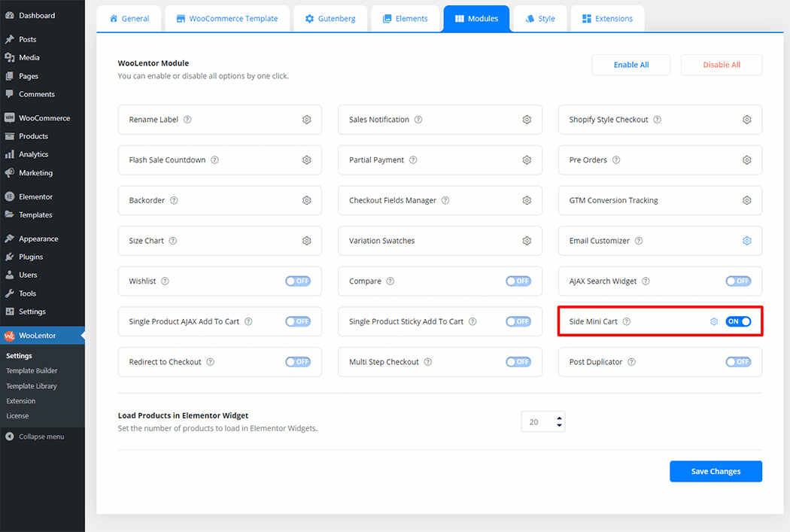
Task: Click help icon next to Flash Sale Countdown
Action: click(x=214, y=160)
